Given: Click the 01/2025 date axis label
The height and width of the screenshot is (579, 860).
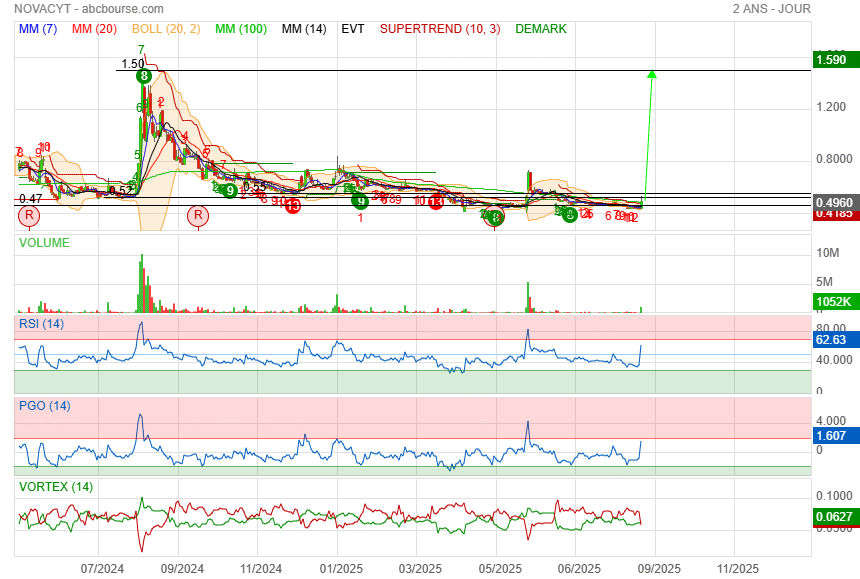Looking at the screenshot, I should (341, 569).
